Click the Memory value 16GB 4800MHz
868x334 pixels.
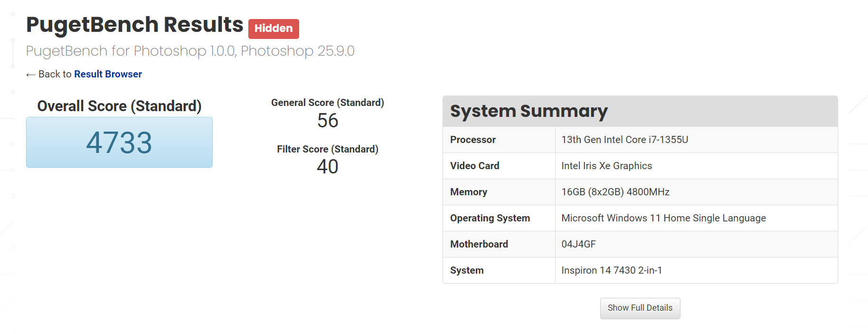pyautogui.click(x=615, y=192)
